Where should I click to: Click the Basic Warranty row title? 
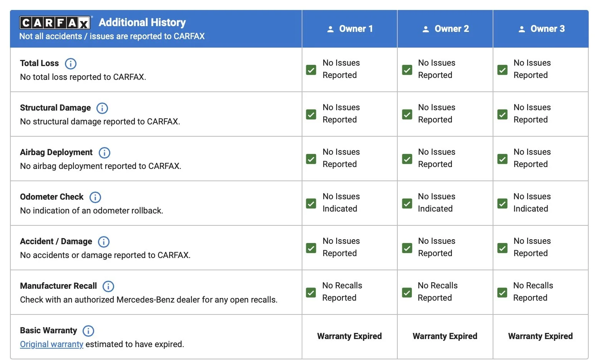48,331
